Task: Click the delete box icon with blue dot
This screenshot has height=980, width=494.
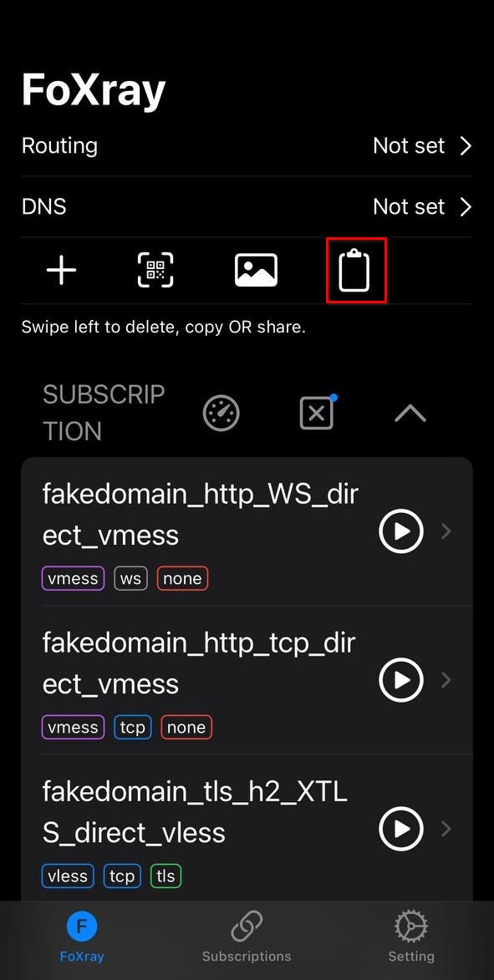Action: [x=318, y=412]
